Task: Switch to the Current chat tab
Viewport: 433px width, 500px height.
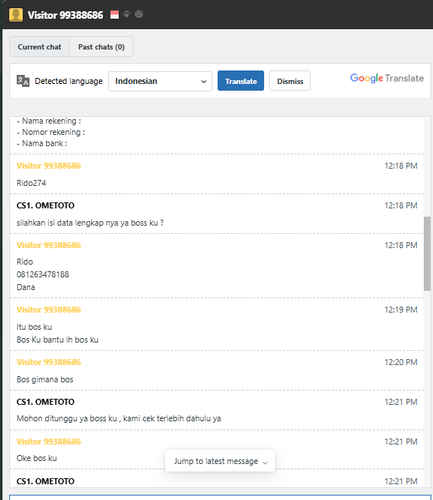Action: (39, 47)
